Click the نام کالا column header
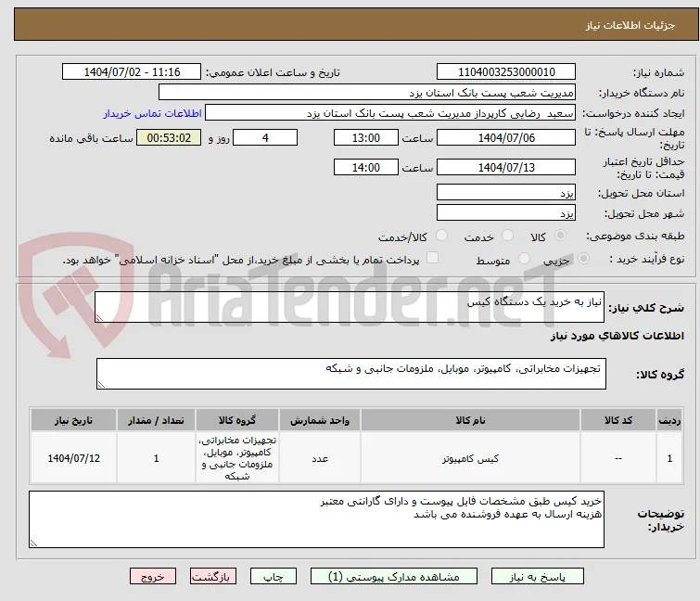Viewport: 700px width, 601px height. 470,420
